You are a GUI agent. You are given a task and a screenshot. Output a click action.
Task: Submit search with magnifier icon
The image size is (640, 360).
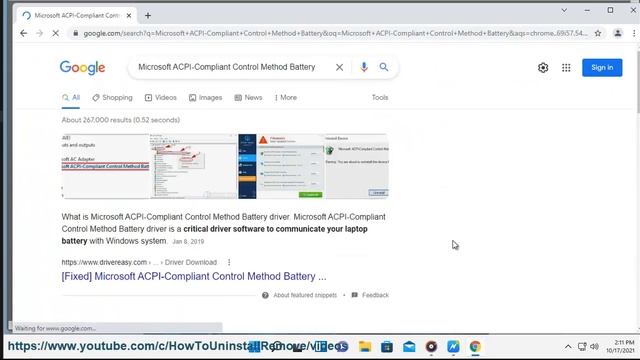coord(384,67)
